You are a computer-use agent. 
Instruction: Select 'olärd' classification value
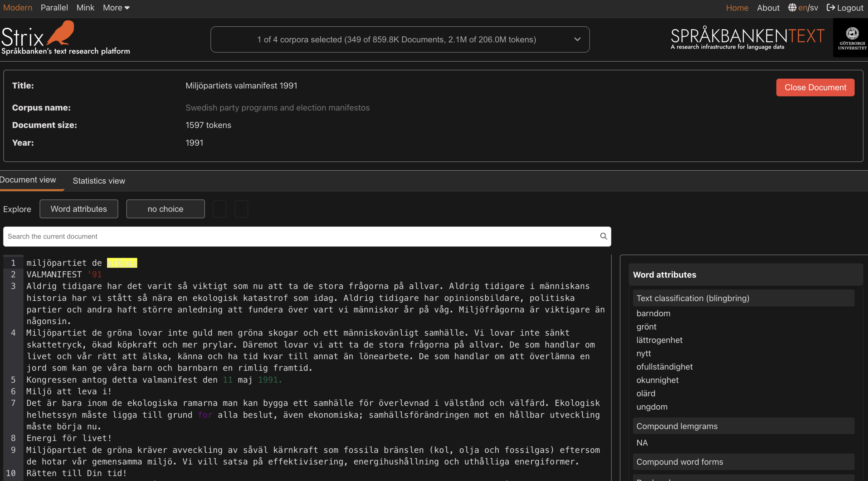click(x=646, y=393)
